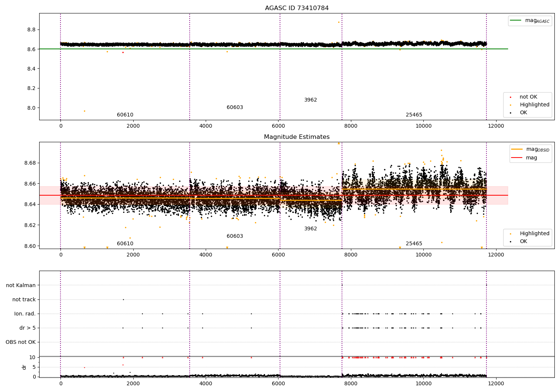Click the 8.64 y-axis tick label
This screenshot has width=560, height=392.
pyautogui.click(x=30, y=204)
